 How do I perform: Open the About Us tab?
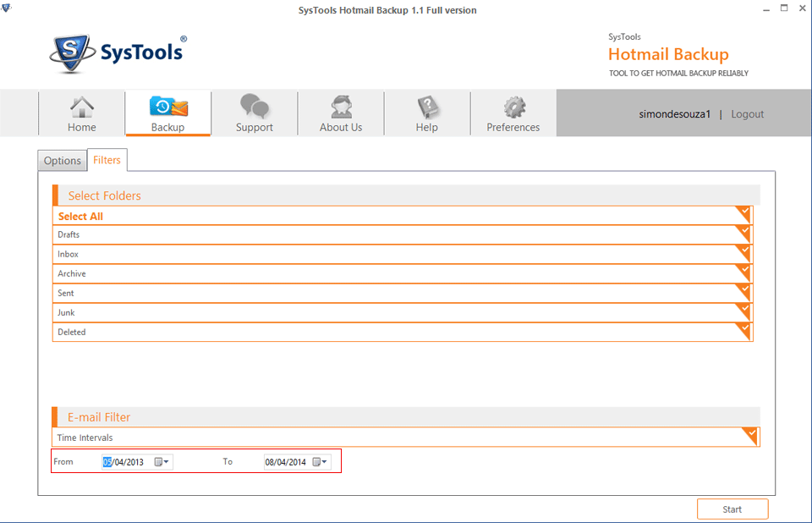[x=341, y=113]
